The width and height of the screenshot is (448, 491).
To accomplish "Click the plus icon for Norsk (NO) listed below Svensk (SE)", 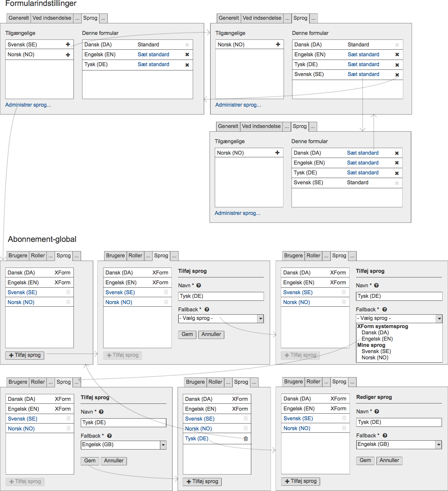I will click(x=68, y=55).
